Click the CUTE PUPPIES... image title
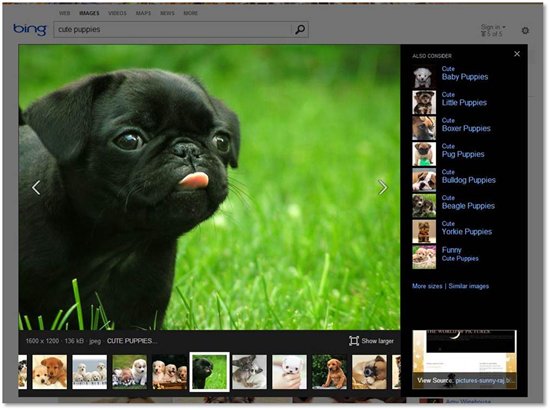Viewport: 550px width, 410px height. [132, 341]
